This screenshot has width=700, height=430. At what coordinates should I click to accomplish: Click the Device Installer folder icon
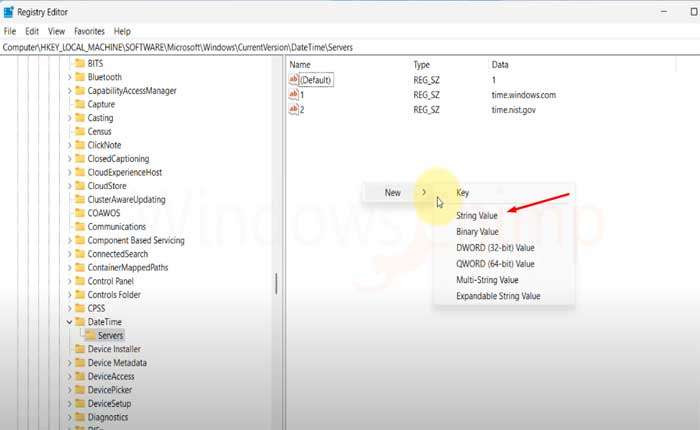(x=80, y=349)
